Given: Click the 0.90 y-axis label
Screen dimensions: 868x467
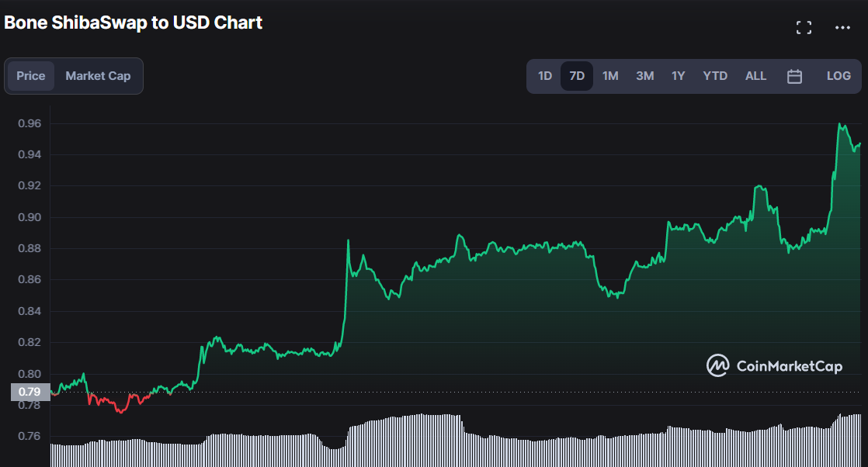Looking at the screenshot, I should 30,217.
